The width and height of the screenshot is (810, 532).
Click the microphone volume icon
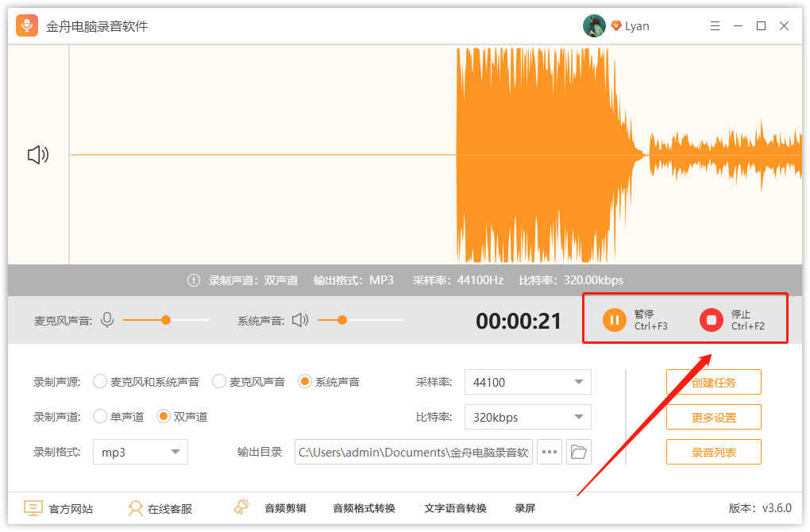107,320
